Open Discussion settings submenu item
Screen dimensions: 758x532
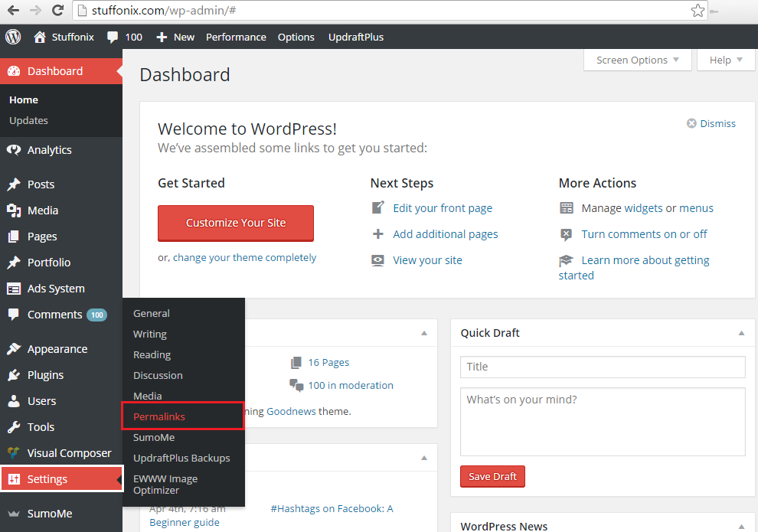click(158, 375)
